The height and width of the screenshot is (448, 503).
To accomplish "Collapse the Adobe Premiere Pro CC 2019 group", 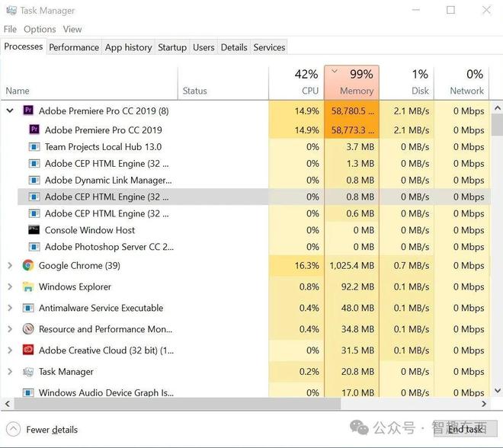I will coord(10,111).
